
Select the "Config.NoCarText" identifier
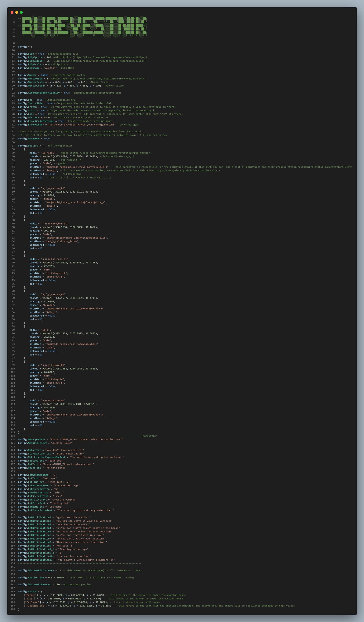tap(29, 450)
